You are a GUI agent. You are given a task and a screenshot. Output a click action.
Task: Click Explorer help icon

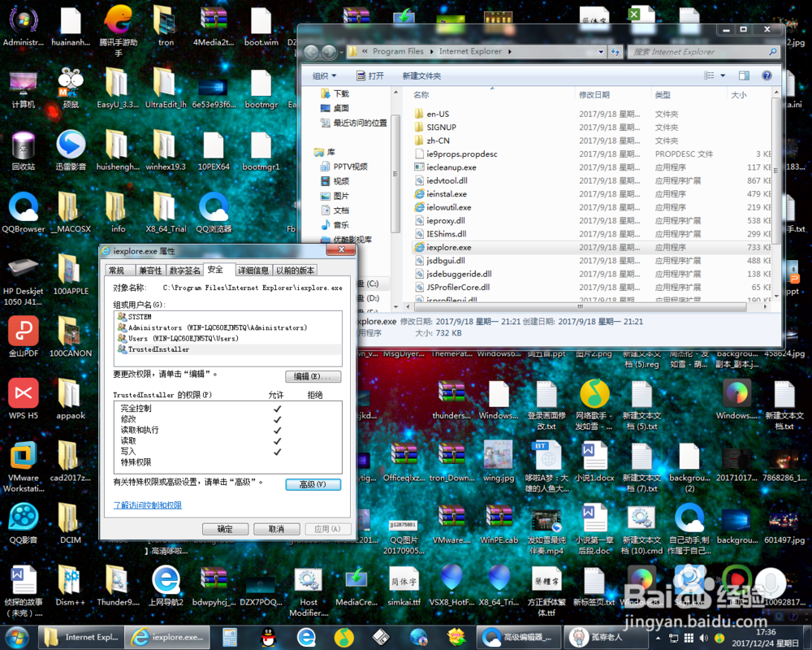[767, 76]
